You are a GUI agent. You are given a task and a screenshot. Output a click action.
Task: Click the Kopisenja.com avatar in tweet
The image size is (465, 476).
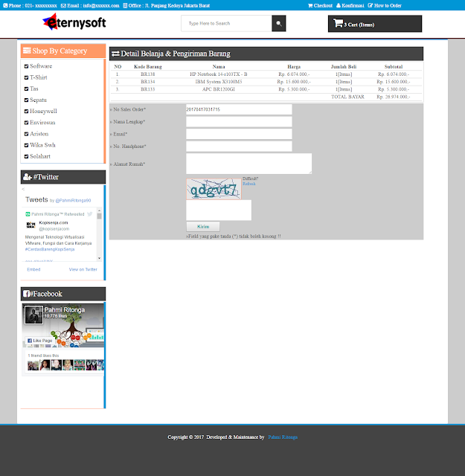coord(31,225)
